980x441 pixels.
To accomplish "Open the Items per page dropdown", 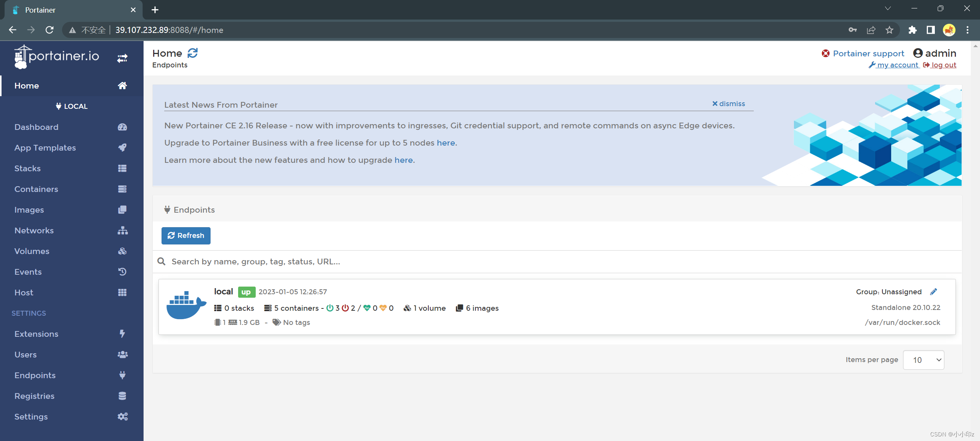I will tap(923, 360).
